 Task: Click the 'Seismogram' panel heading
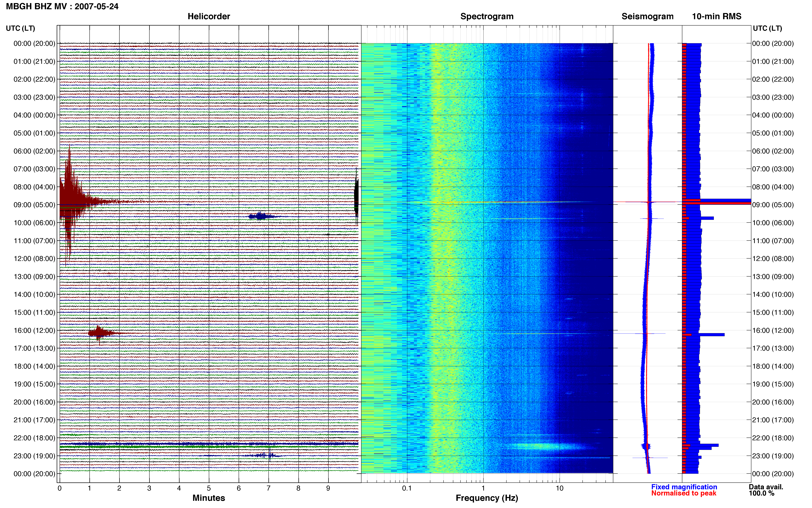pyautogui.click(x=648, y=16)
